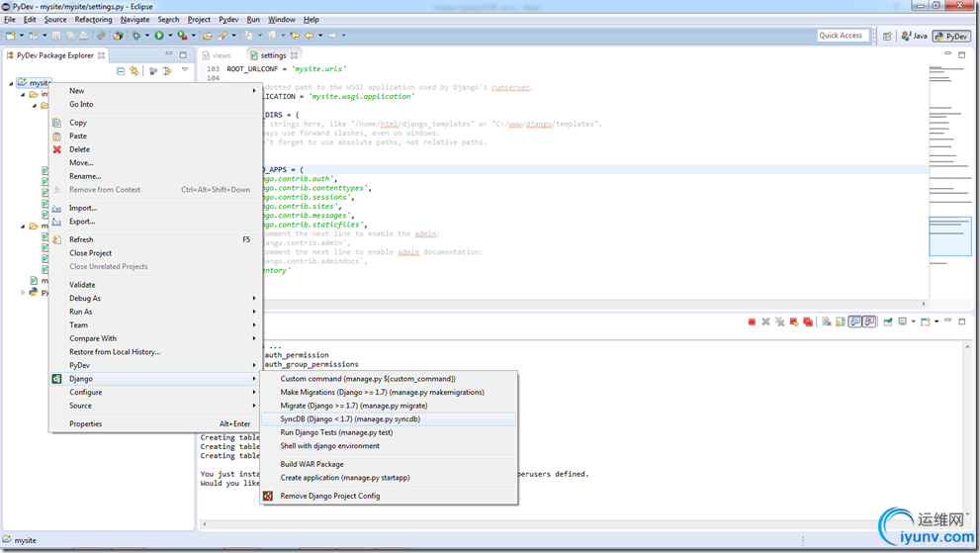The height and width of the screenshot is (553, 980).
Task: Click the Save toolbar icon
Action: (x=56, y=36)
